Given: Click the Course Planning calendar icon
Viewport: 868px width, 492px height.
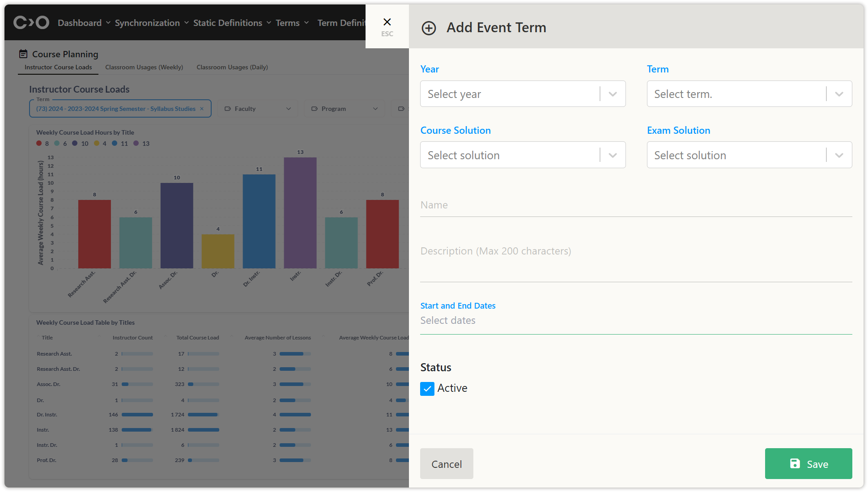Looking at the screenshot, I should point(23,54).
